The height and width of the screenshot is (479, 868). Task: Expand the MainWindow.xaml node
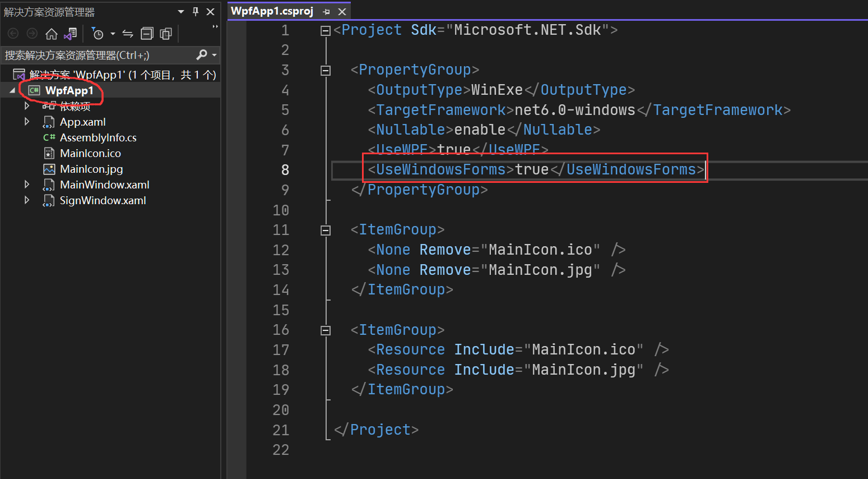[26, 184]
